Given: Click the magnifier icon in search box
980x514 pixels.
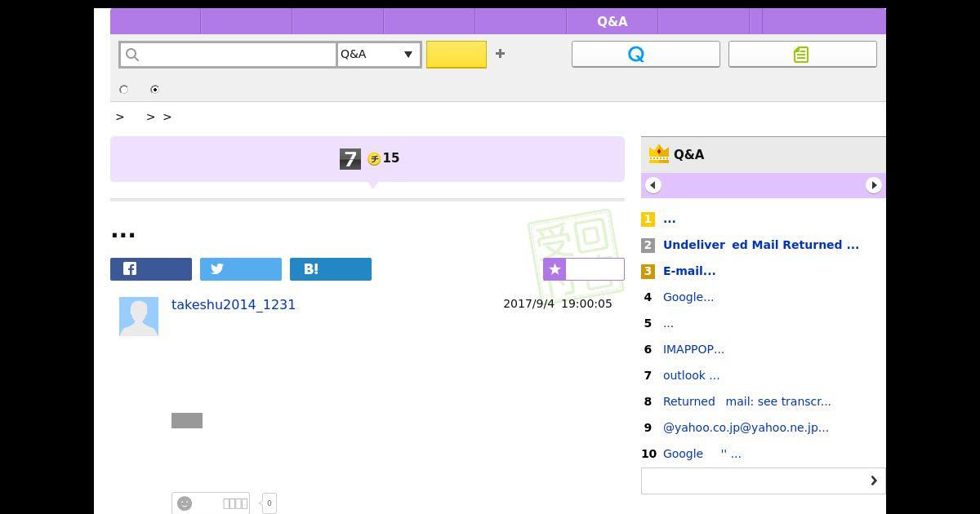Looking at the screenshot, I should click(132, 55).
